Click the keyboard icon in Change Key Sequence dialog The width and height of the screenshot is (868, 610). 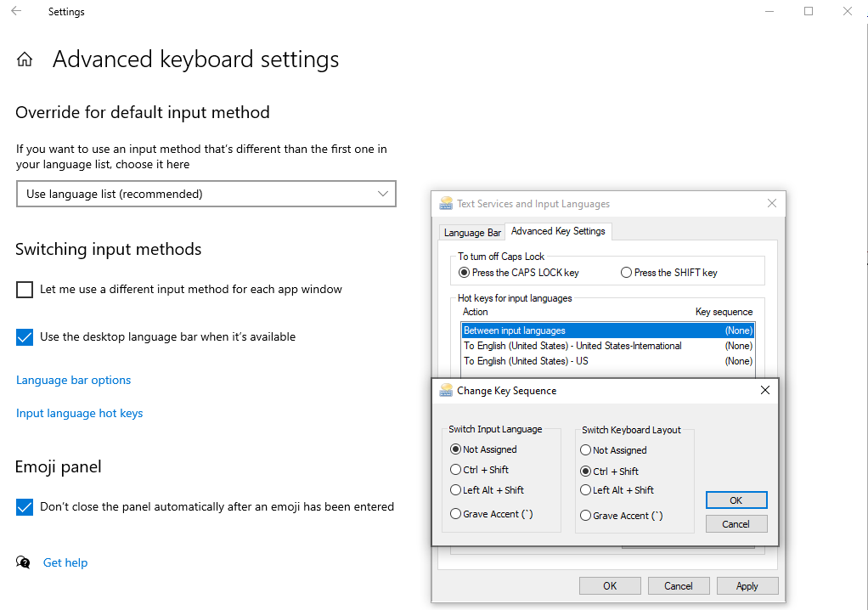pyautogui.click(x=445, y=390)
